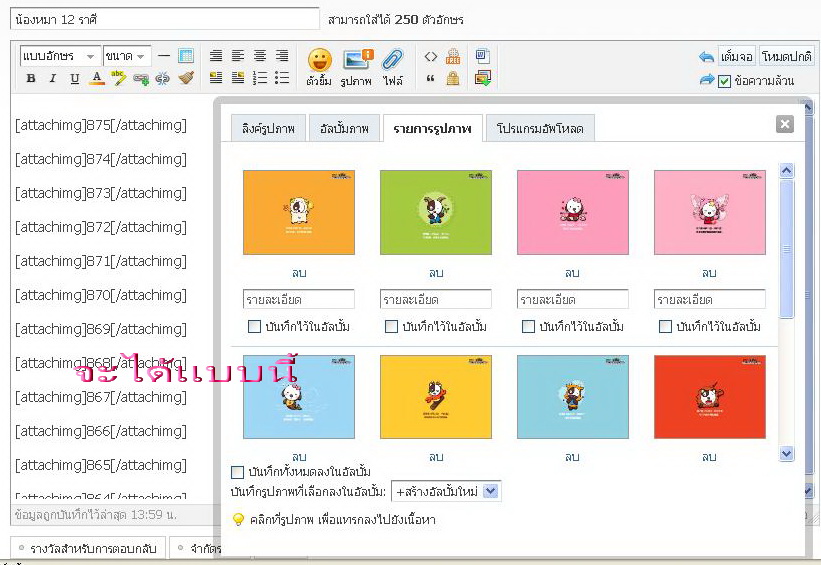Insert a horizontal rule line
The width and height of the screenshot is (821, 565).
coord(164,56)
